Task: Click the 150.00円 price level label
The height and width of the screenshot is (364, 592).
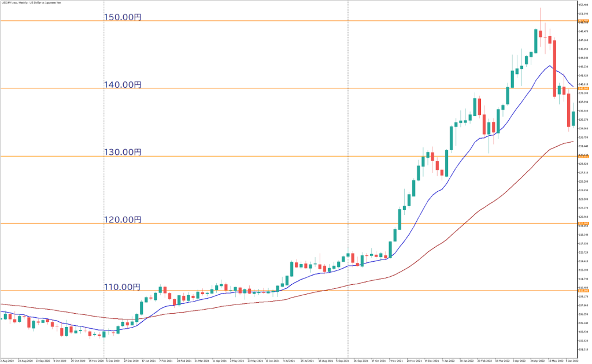Action: point(122,17)
